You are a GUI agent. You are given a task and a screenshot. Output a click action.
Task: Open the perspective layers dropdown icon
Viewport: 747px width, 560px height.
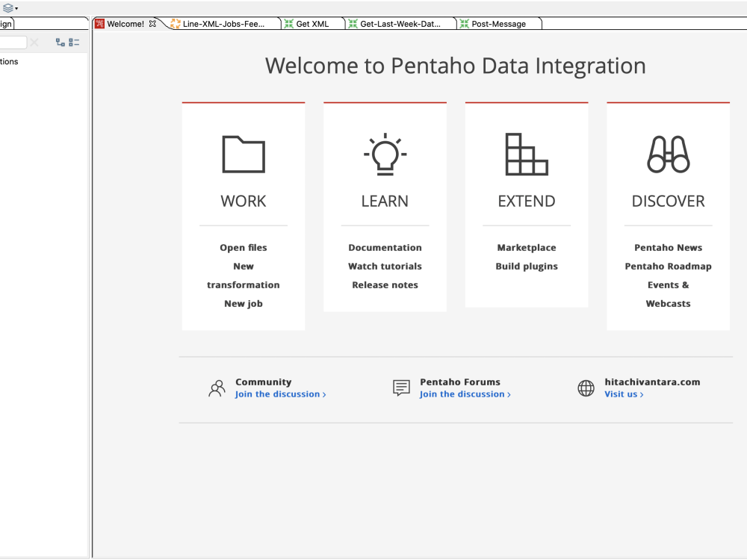pyautogui.click(x=10, y=8)
